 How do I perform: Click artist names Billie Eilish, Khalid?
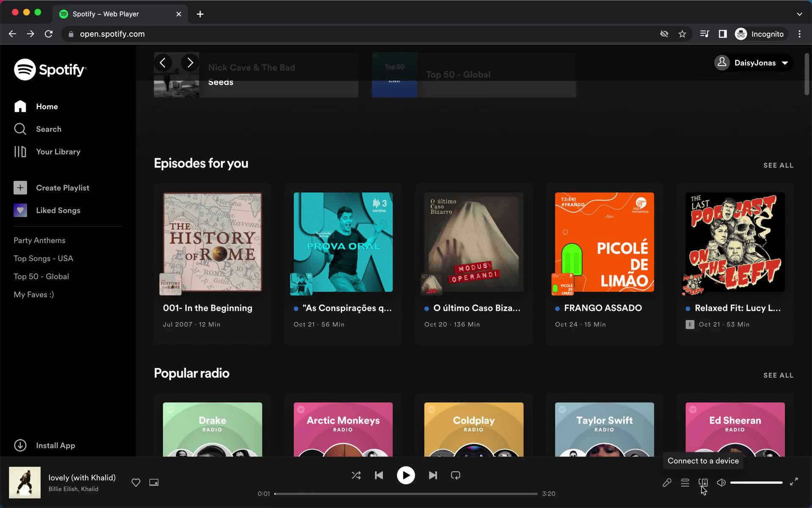tap(74, 489)
